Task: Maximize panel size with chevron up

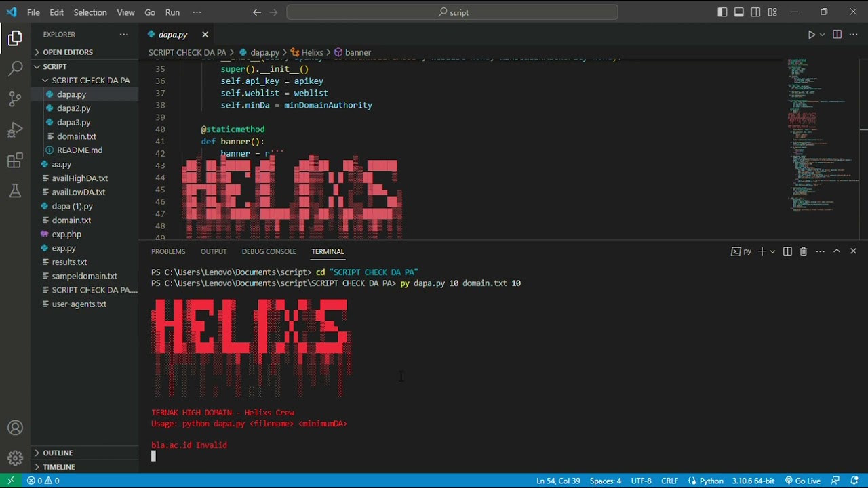Action: [837, 251]
